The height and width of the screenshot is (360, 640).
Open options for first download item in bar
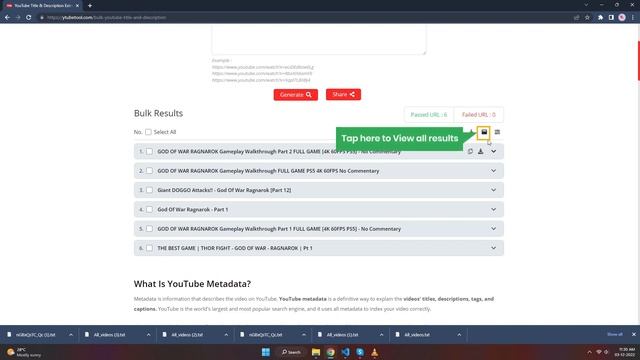[71, 335]
